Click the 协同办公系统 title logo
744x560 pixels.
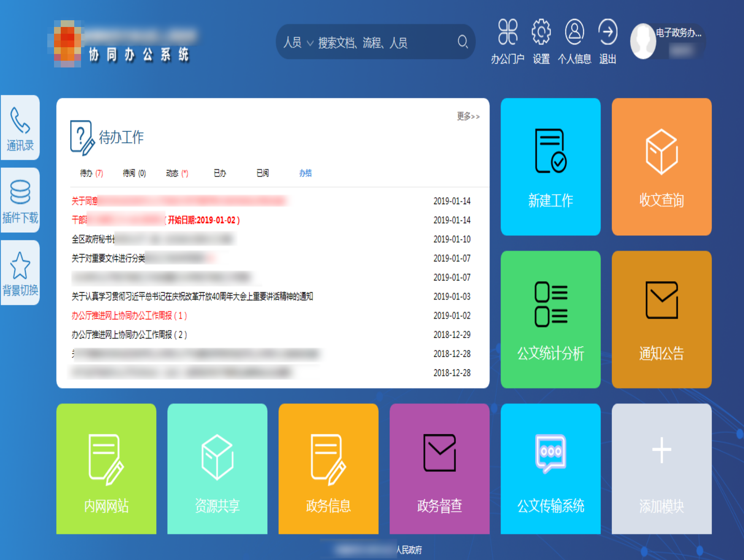pyautogui.click(x=139, y=55)
